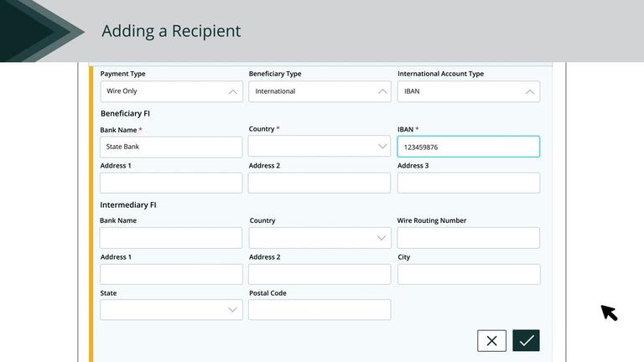Expand the Beneficiary FI Country dropdown
Image resolution: width=644 pixels, height=362 pixels.
[x=319, y=147]
